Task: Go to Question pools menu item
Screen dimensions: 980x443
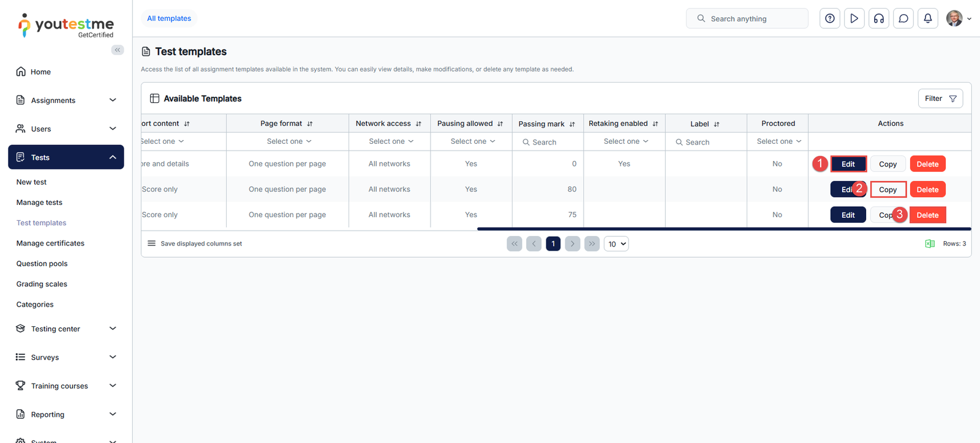Action: click(x=42, y=264)
